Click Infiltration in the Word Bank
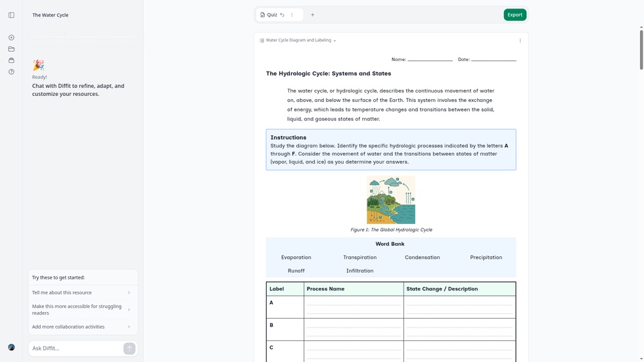The width and height of the screenshot is (644, 362). (360, 271)
